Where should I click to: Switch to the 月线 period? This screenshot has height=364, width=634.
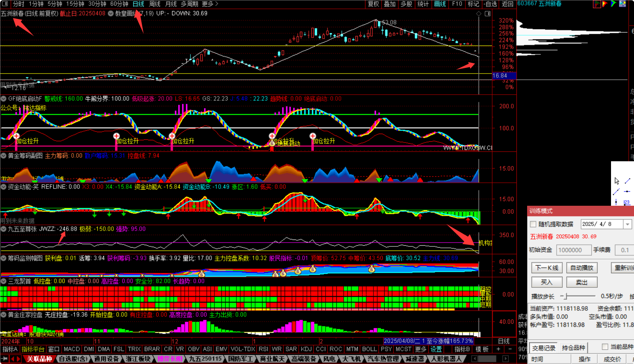pyautogui.click(x=171, y=4)
